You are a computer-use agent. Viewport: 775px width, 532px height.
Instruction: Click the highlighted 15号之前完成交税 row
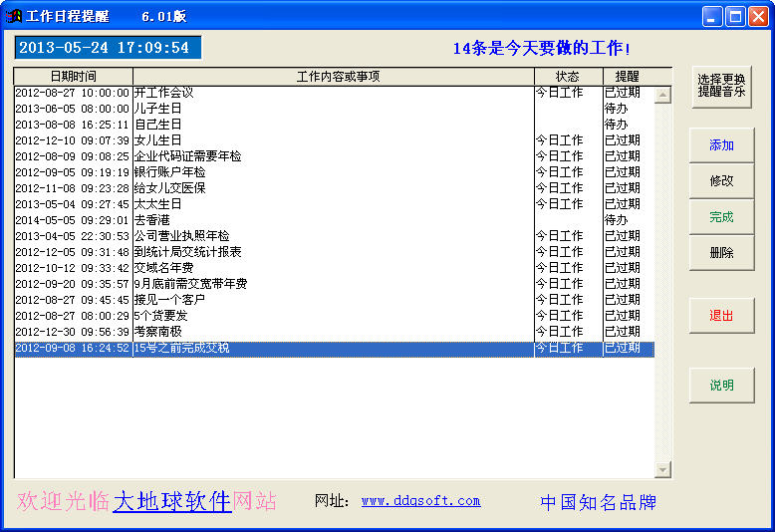[x=334, y=348]
